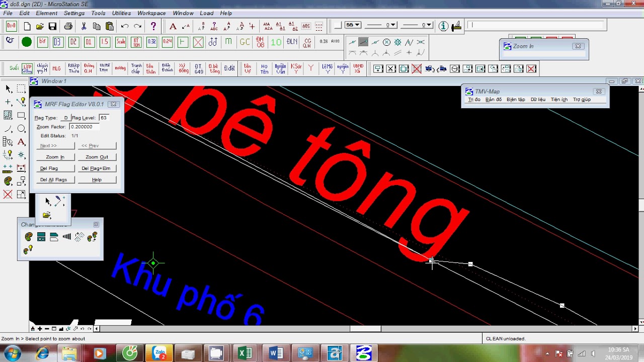Screen dimensions: 644x362
Task: Click Zoom Out in MRF Flag Editor
Action: click(97, 157)
